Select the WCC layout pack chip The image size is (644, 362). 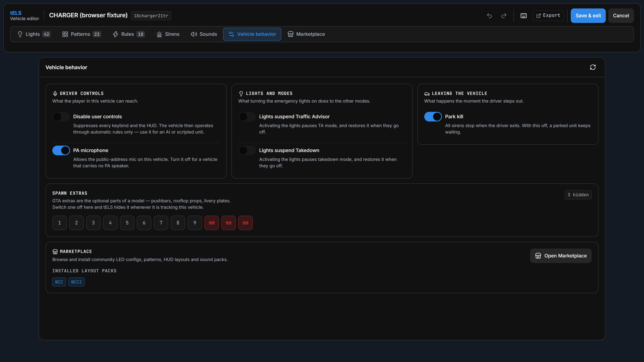pos(59,282)
